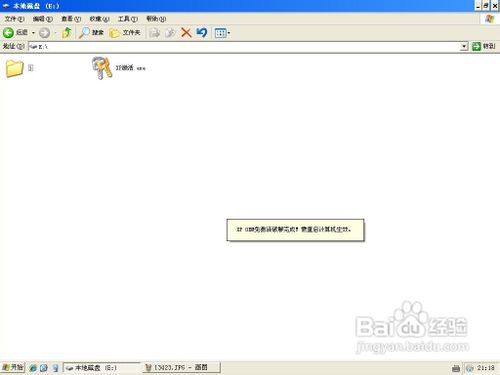Open the 文件(F) menu
This screenshot has height=375, width=500.
14,19
